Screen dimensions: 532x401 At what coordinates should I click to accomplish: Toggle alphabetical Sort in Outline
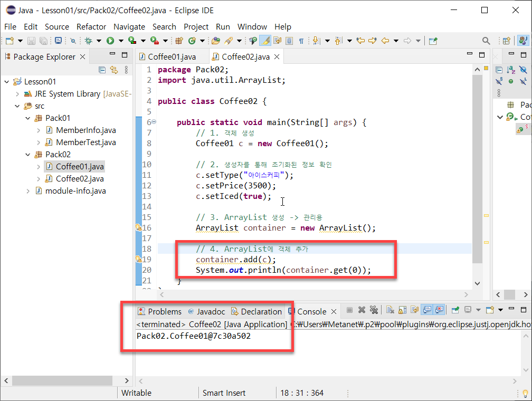[x=511, y=70]
